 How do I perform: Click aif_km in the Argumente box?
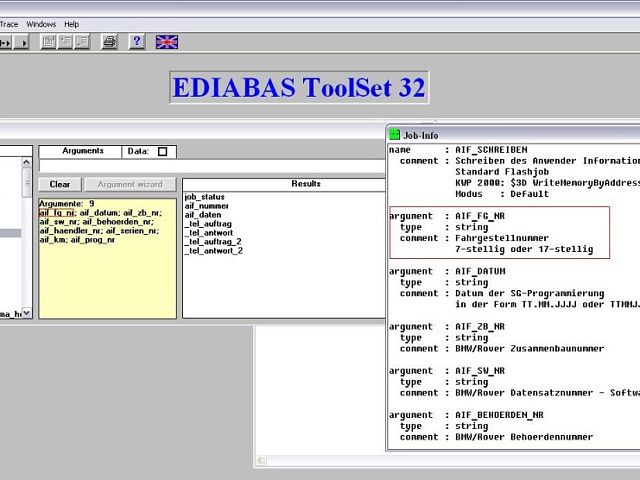point(53,240)
